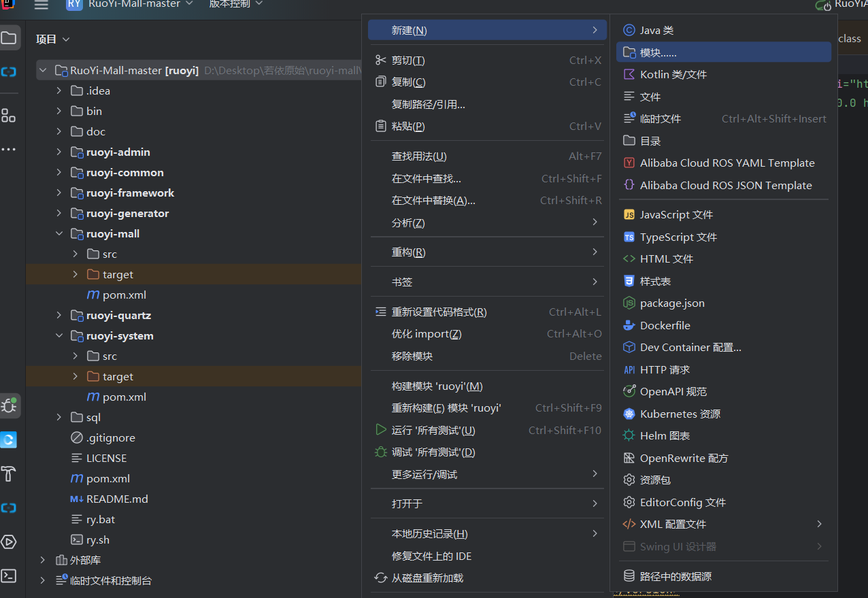Click the Helm chart icon
Image resolution: width=868 pixels, height=598 pixels.
pyautogui.click(x=629, y=435)
